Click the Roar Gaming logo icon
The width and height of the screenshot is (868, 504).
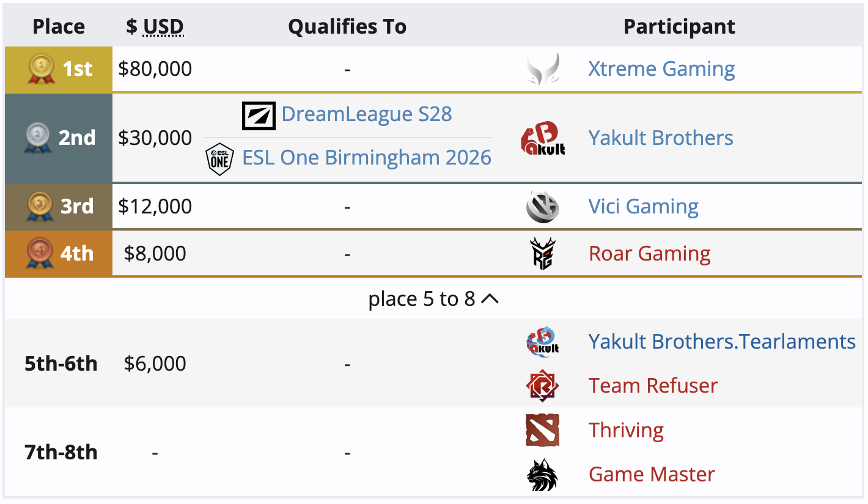(543, 254)
